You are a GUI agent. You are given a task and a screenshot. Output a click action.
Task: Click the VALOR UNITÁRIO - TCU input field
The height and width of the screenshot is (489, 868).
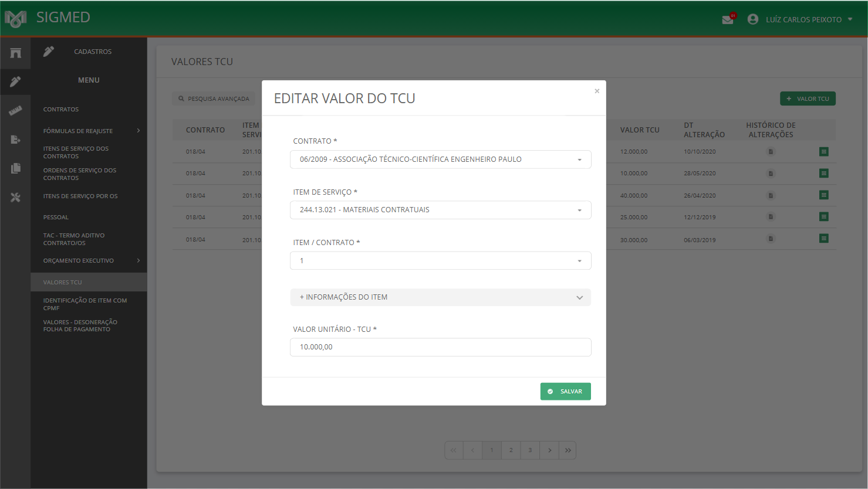pyautogui.click(x=441, y=347)
